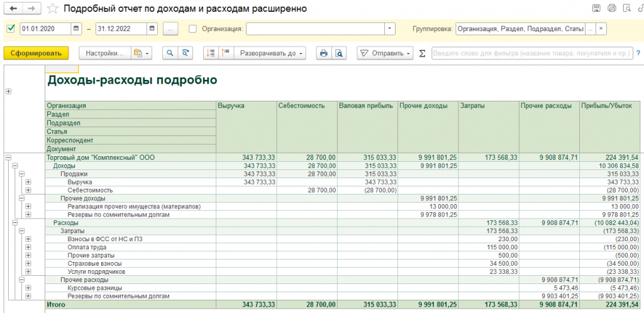The image size is (644, 313).
Task: Click the start date field 01.01.2020
Action: click(45, 29)
